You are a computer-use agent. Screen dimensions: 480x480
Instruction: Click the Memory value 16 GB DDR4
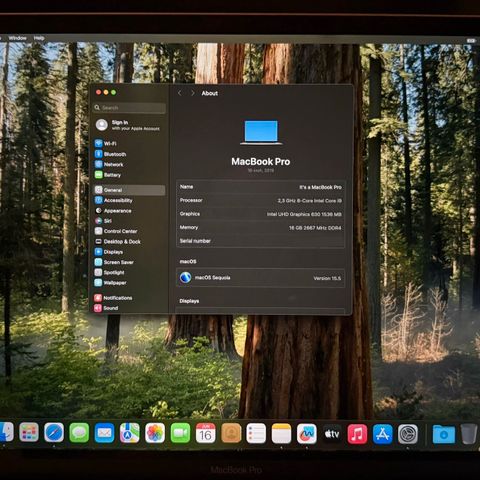click(x=315, y=228)
